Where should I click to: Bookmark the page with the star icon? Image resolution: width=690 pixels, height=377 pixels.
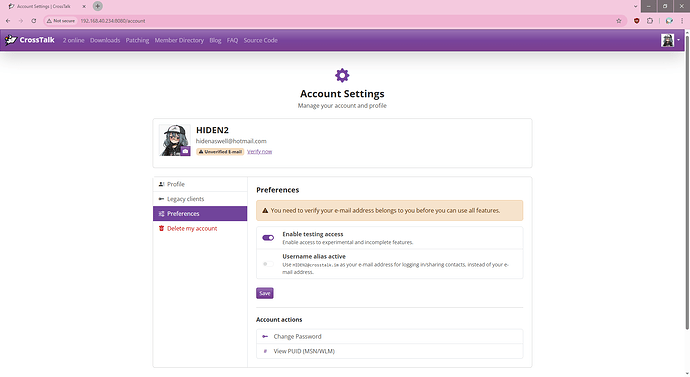[x=619, y=21]
